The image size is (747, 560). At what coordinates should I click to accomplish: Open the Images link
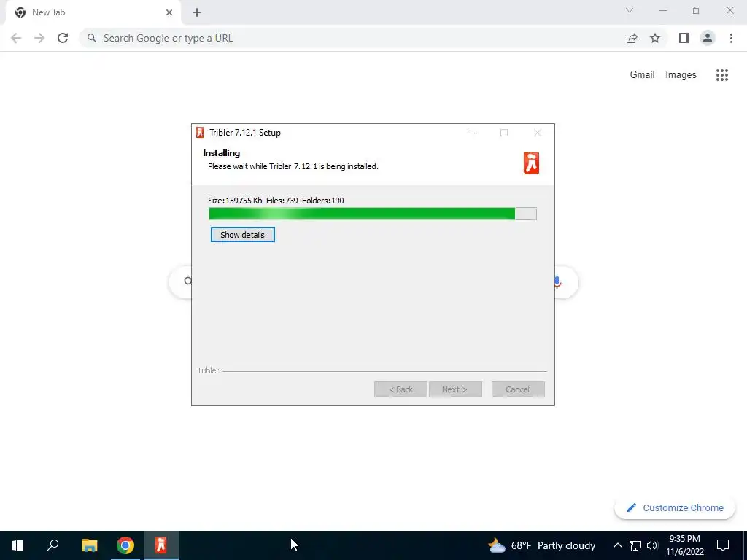[681, 75]
